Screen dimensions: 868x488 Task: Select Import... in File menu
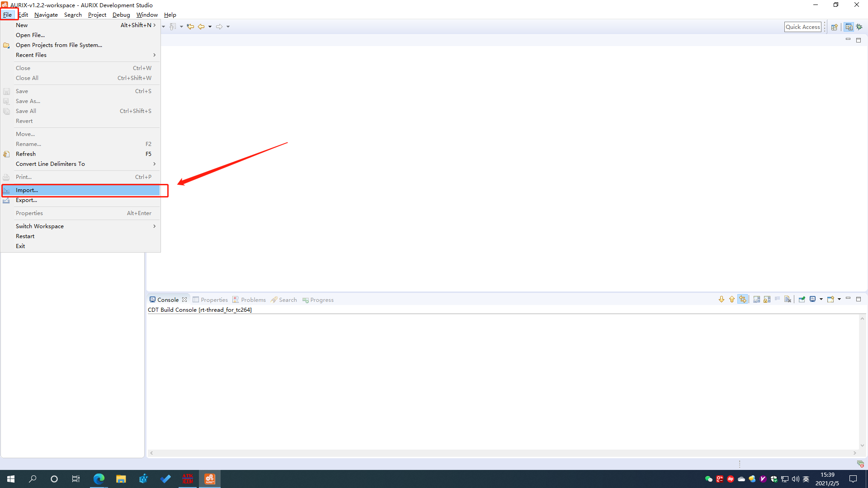(27, 190)
